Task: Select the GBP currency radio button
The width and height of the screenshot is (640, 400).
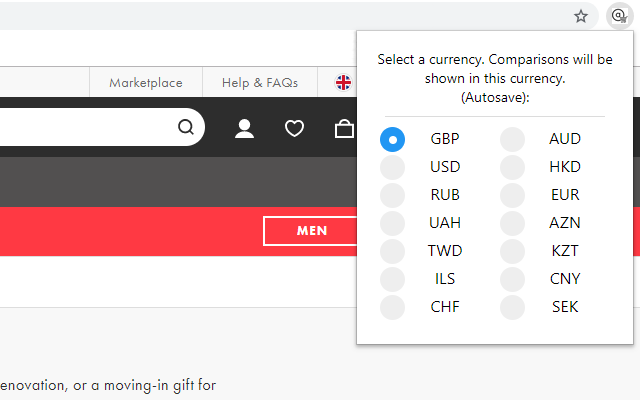Action: (393, 139)
